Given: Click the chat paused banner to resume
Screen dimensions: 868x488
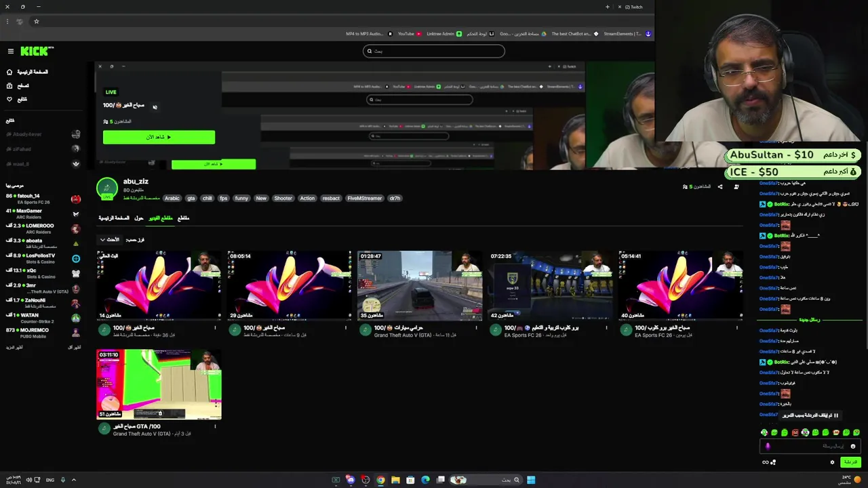Looking at the screenshot, I should pyautogui.click(x=810, y=415).
